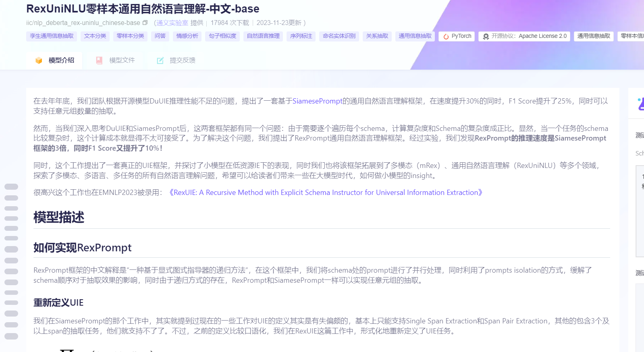Screen dimensions: 644x352
Task: Jump using the topmost outline bar in the left gutter
Action: pos(11,186)
